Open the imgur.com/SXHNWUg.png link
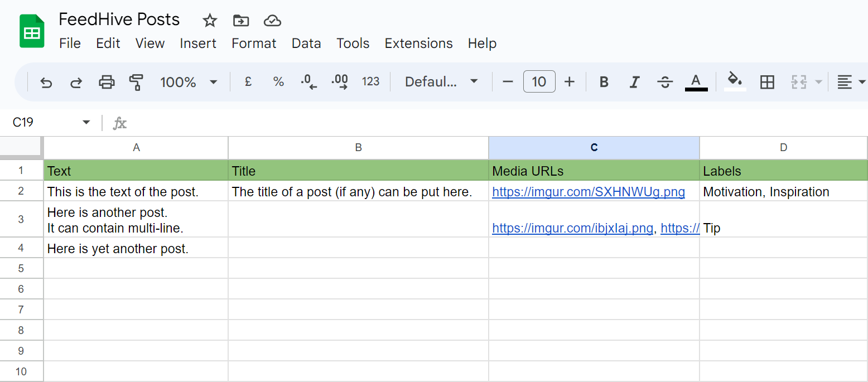 click(588, 192)
